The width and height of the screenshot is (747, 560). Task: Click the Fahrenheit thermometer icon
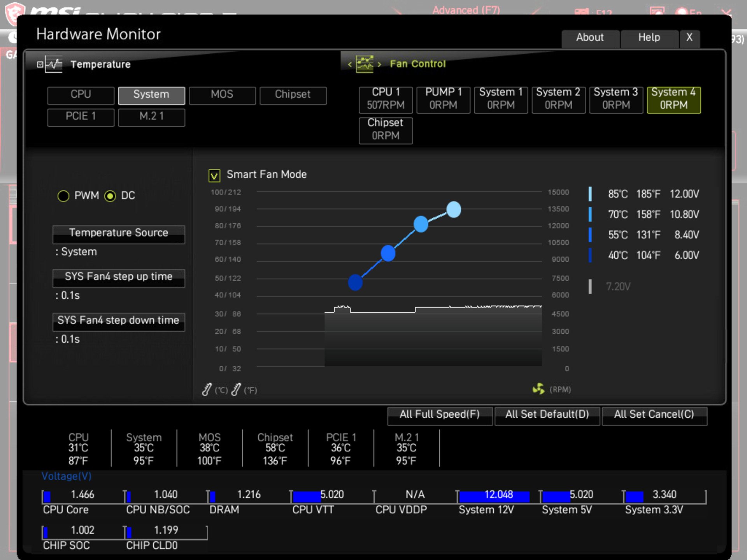point(236,389)
